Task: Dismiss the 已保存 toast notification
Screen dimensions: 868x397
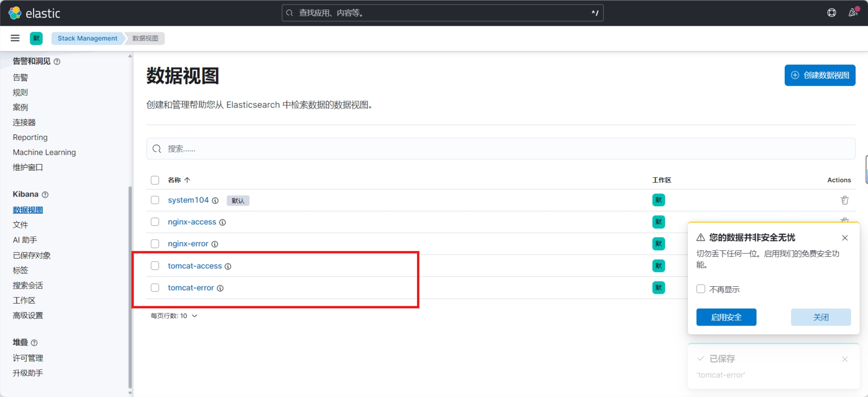Action: click(845, 359)
